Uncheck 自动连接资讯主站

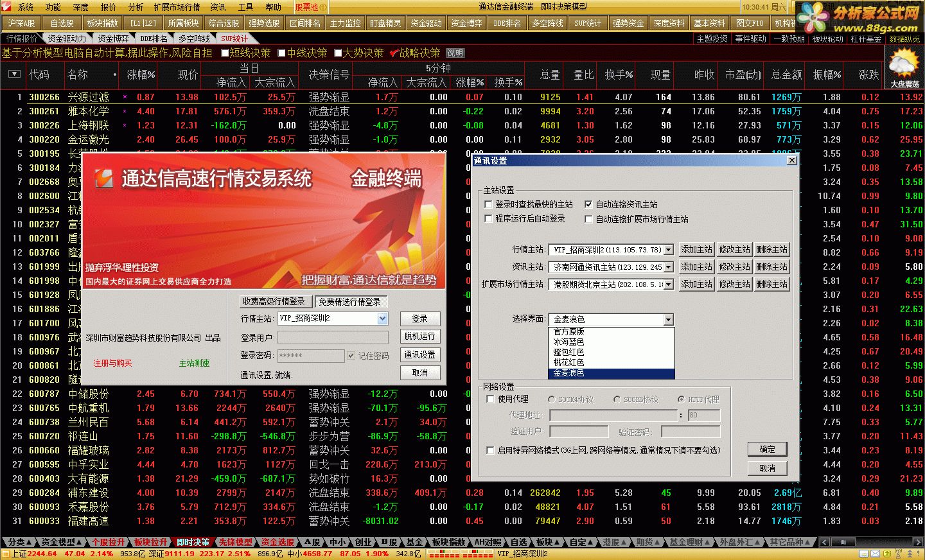(x=588, y=204)
